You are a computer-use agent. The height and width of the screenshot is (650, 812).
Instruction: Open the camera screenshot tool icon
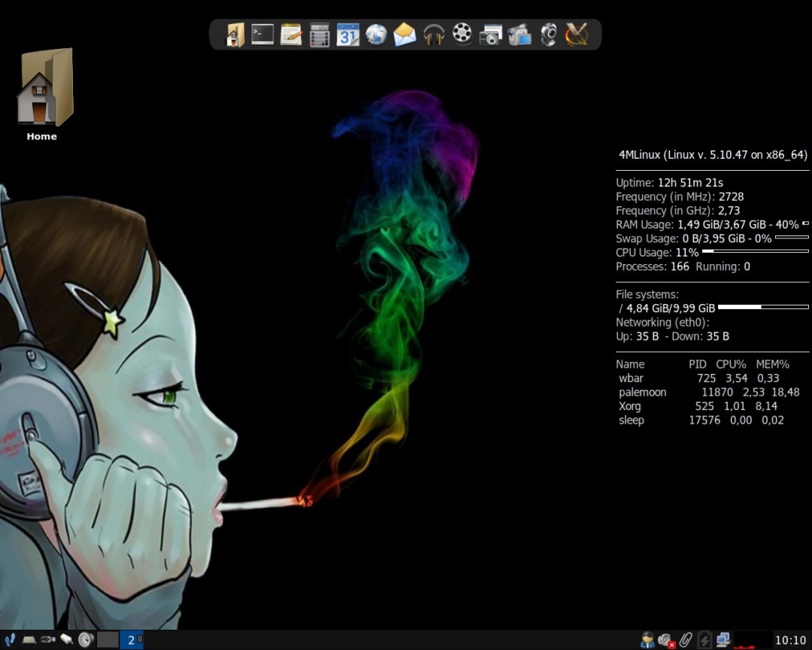[490, 35]
